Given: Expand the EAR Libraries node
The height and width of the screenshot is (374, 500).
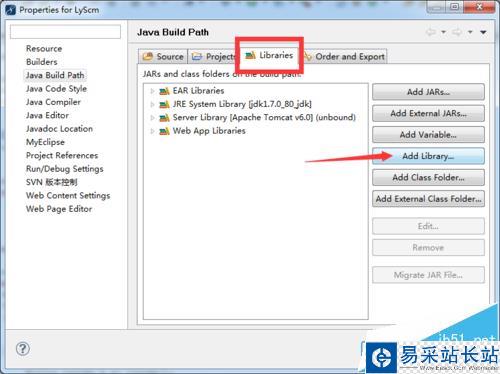Looking at the screenshot, I should point(152,91).
